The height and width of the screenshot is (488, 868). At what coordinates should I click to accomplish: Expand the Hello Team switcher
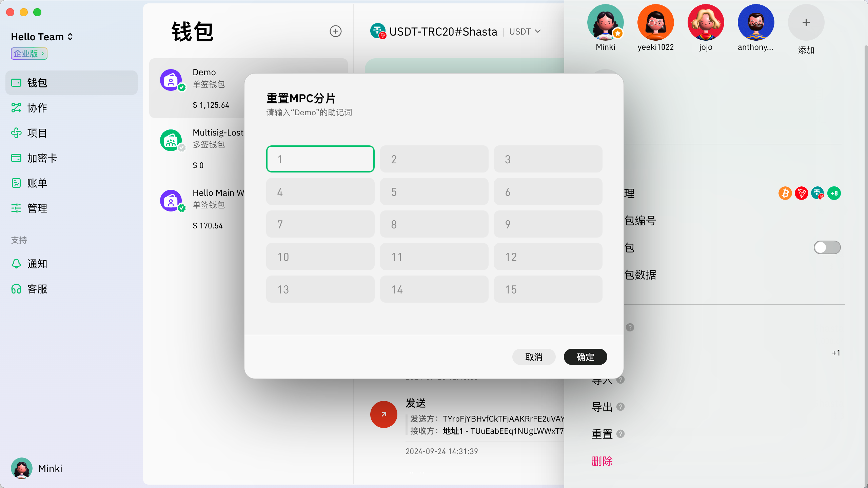click(x=42, y=37)
